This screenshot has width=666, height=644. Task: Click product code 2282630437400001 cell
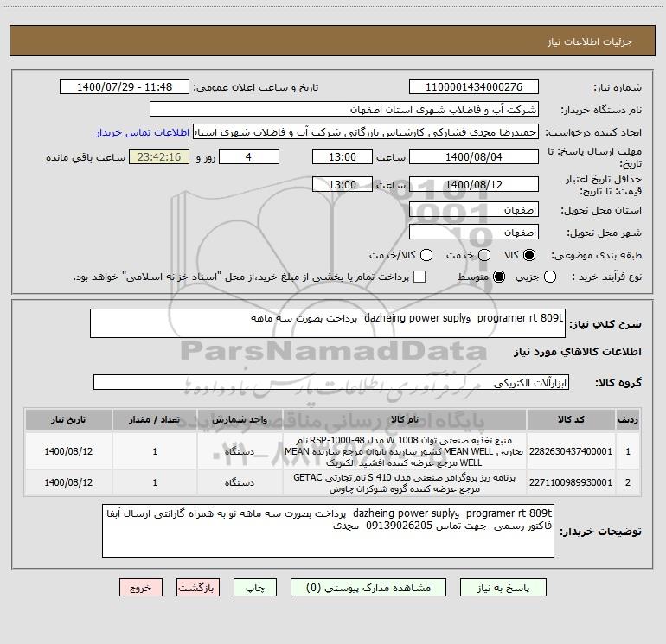[571, 451]
